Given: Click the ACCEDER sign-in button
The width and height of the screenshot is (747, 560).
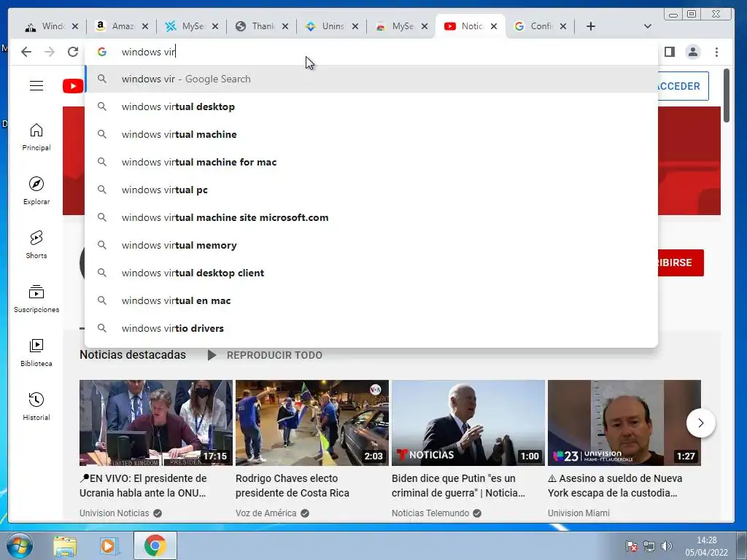Looking at the screenshot, I should point(683,86).
